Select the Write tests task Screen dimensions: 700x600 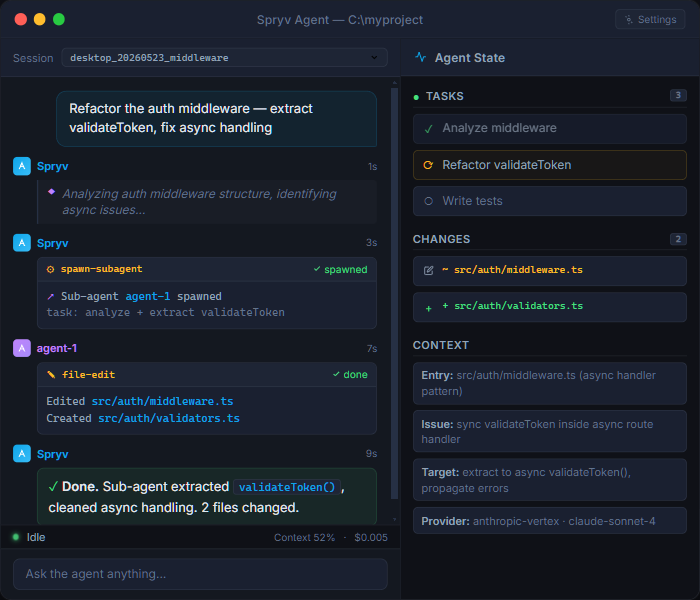[549, 201]
